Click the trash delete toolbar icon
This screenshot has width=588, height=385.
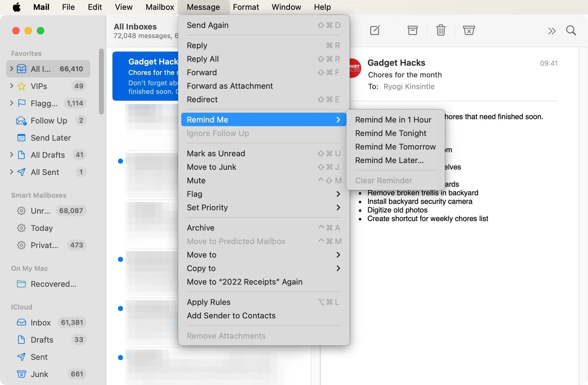coord(441,30)
